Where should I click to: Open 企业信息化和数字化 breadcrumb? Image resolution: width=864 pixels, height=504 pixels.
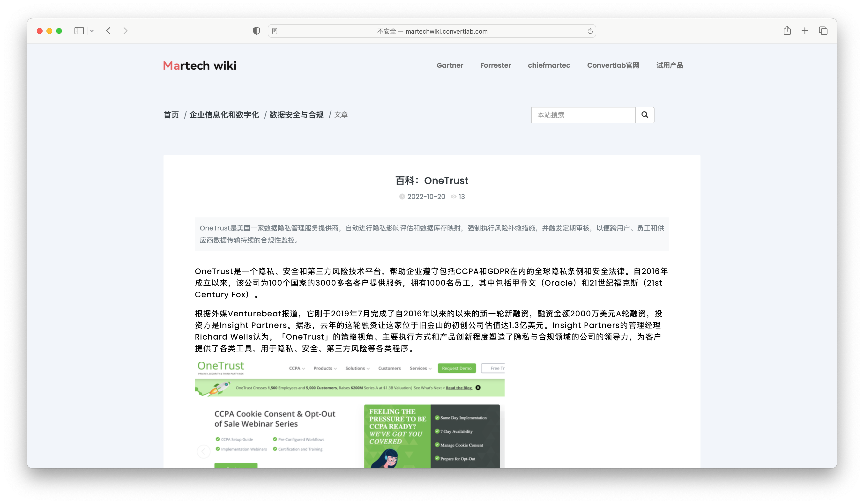click(224, 115)
